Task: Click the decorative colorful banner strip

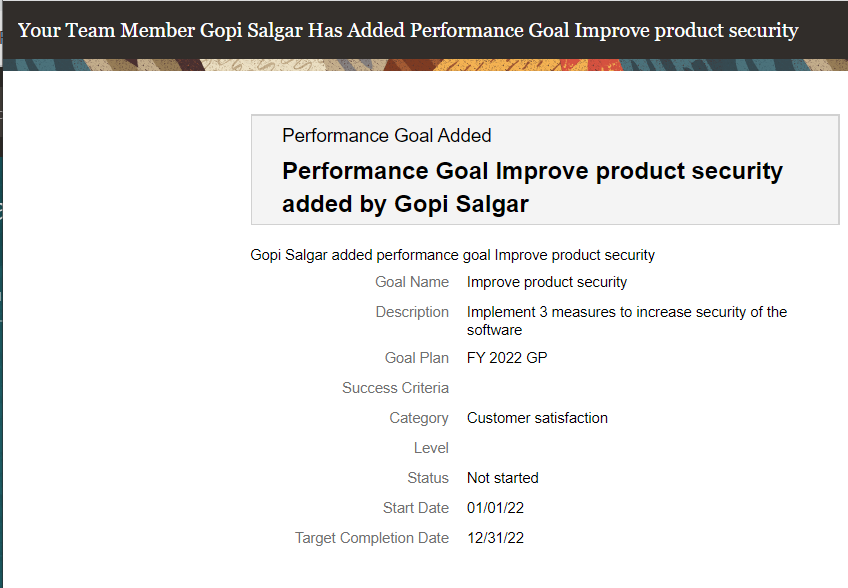Action: (425, 65)
